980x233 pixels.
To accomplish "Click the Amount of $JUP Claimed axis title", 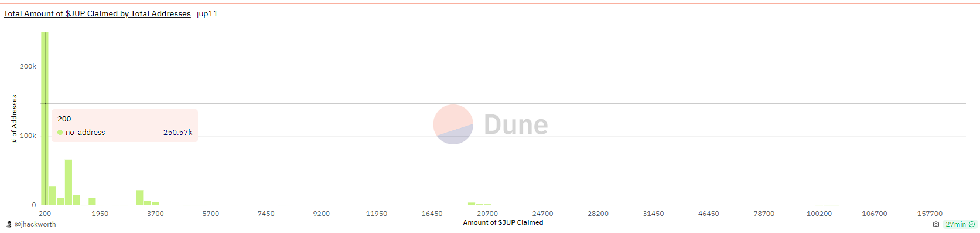I will [x=503, y=222].
